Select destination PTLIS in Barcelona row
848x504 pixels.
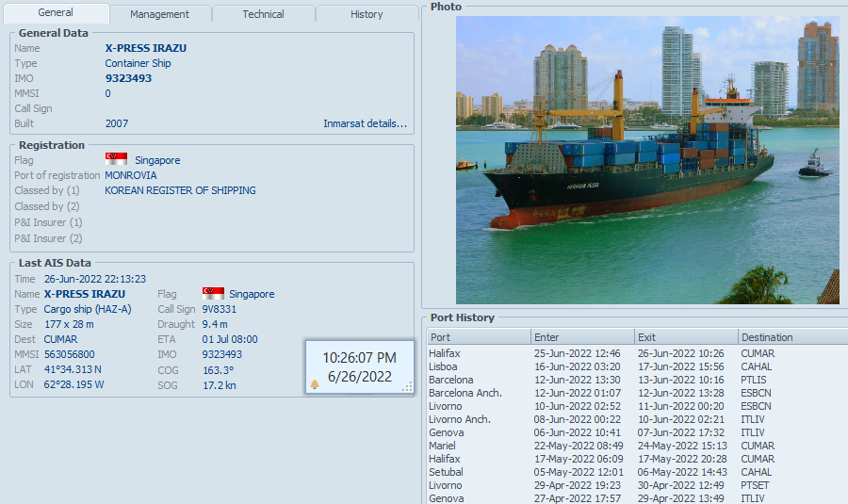pyautogui.click(x=754, y=381)
